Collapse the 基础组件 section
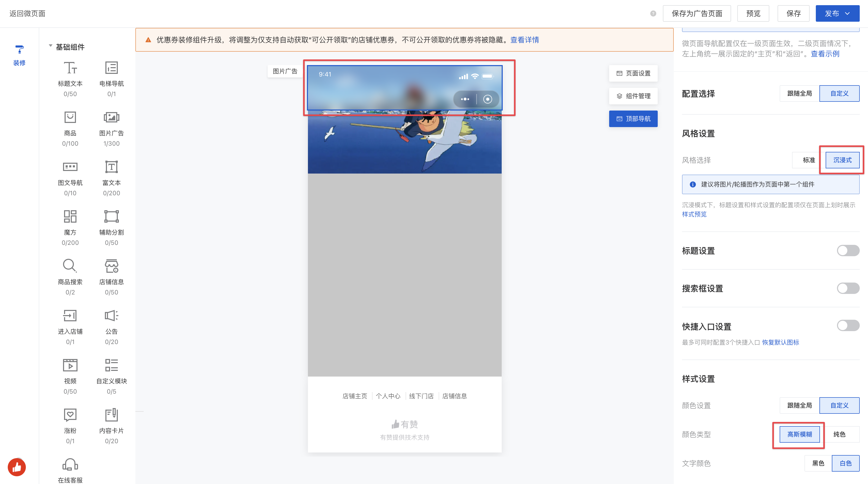868x484 pixels. coord(51,46)
